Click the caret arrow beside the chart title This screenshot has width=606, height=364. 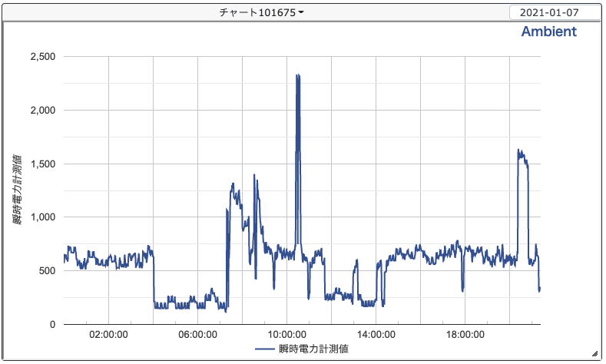coord(301,13)
